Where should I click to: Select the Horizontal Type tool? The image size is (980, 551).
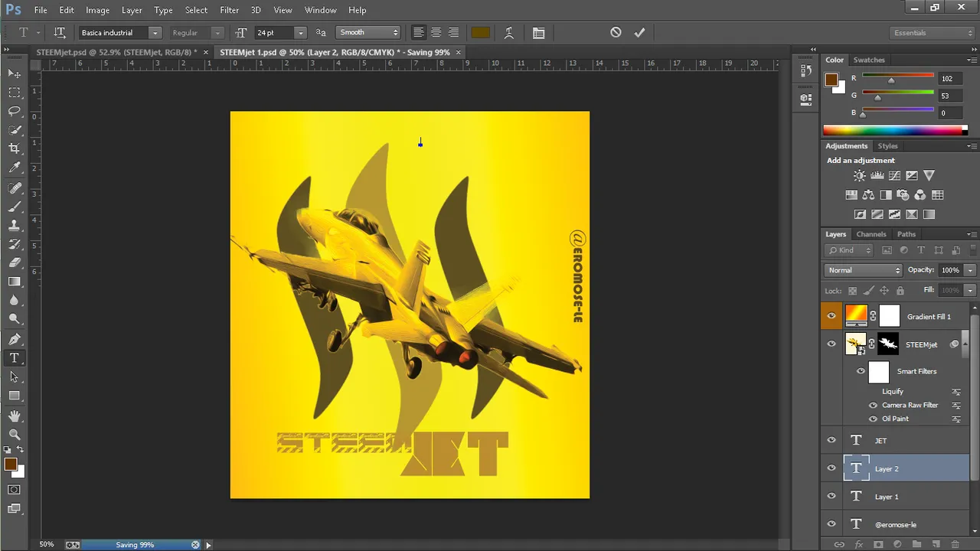click(x=15, y=358)
